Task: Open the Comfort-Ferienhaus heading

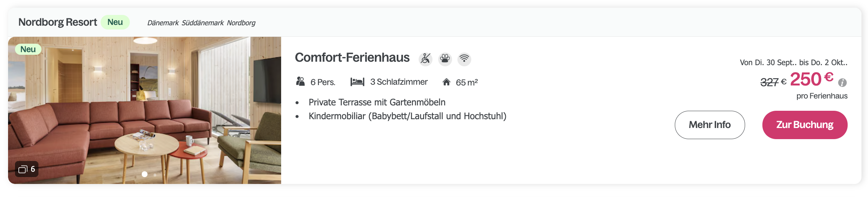Action: [x=352, y=57]
